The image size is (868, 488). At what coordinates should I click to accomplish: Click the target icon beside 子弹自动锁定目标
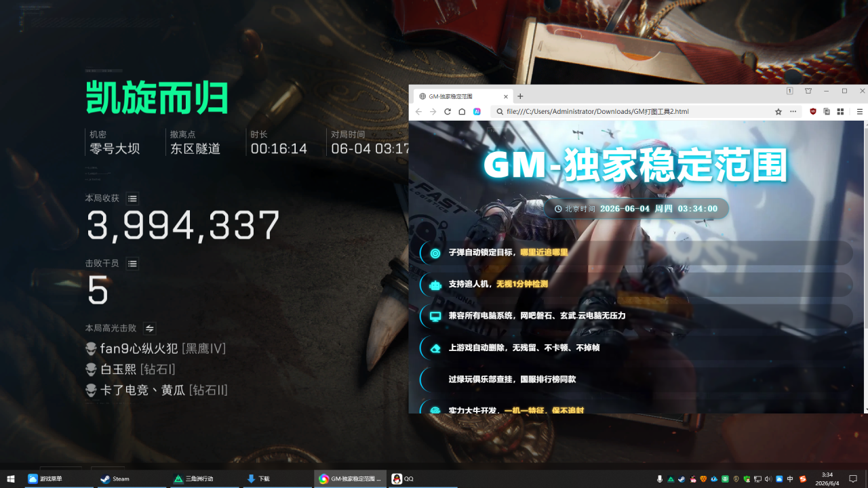pyautogui.click(x=435, y=253)
